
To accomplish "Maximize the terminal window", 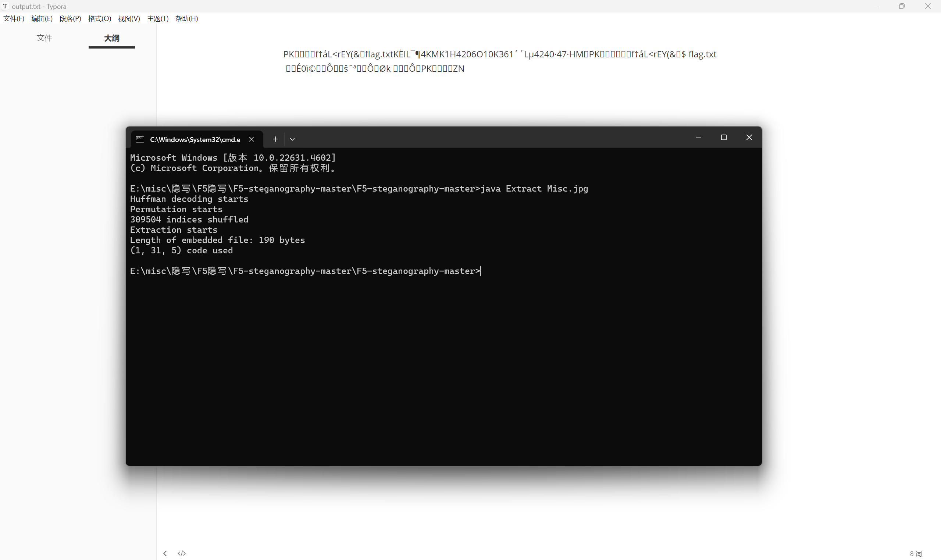I will click(724, 138).
